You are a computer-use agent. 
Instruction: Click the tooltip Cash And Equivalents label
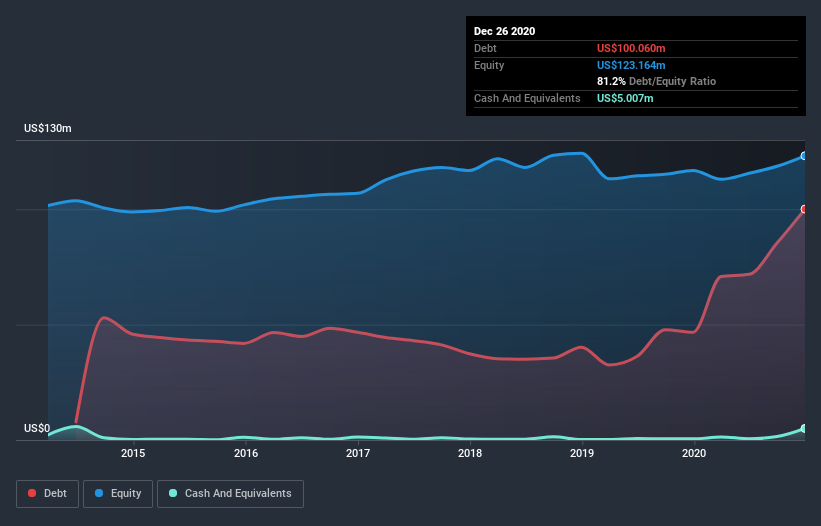527,98
